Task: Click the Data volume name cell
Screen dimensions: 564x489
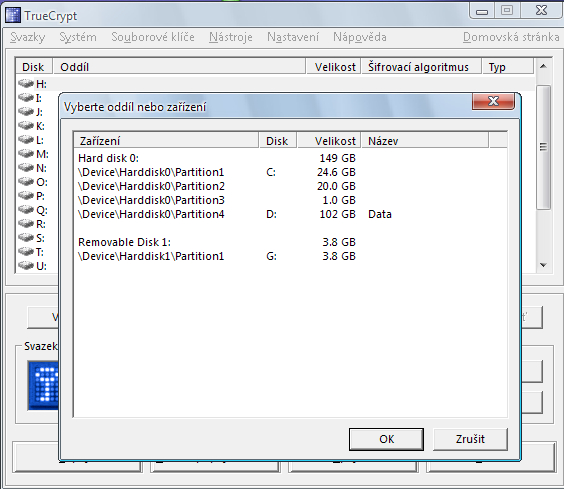Action: click(x=380, y=214)
